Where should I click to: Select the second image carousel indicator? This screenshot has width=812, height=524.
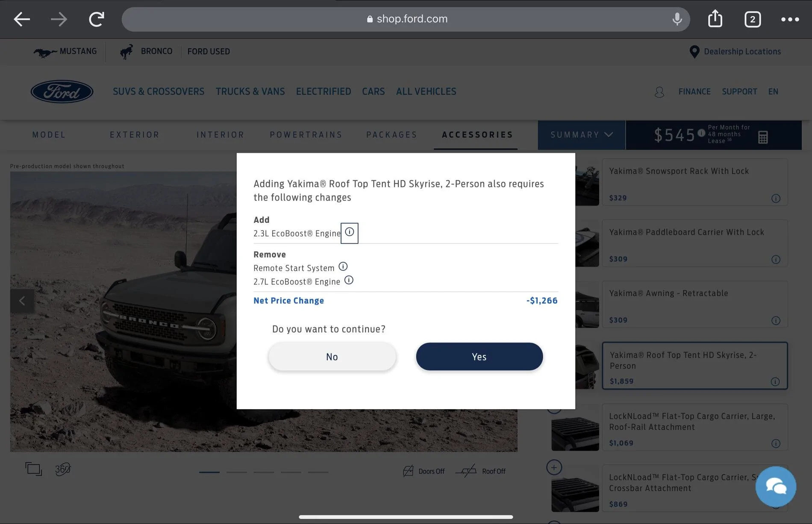236,472
